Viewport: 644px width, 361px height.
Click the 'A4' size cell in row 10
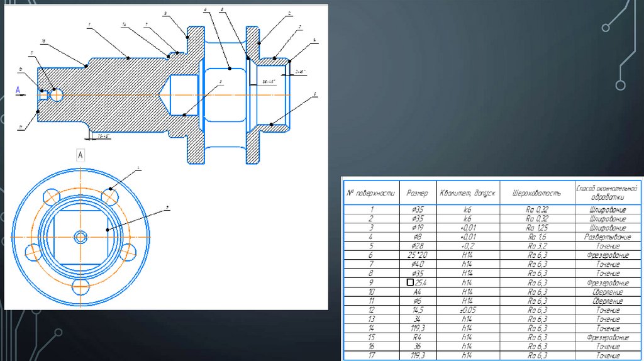pyautogui.click(x=417, y=292)
